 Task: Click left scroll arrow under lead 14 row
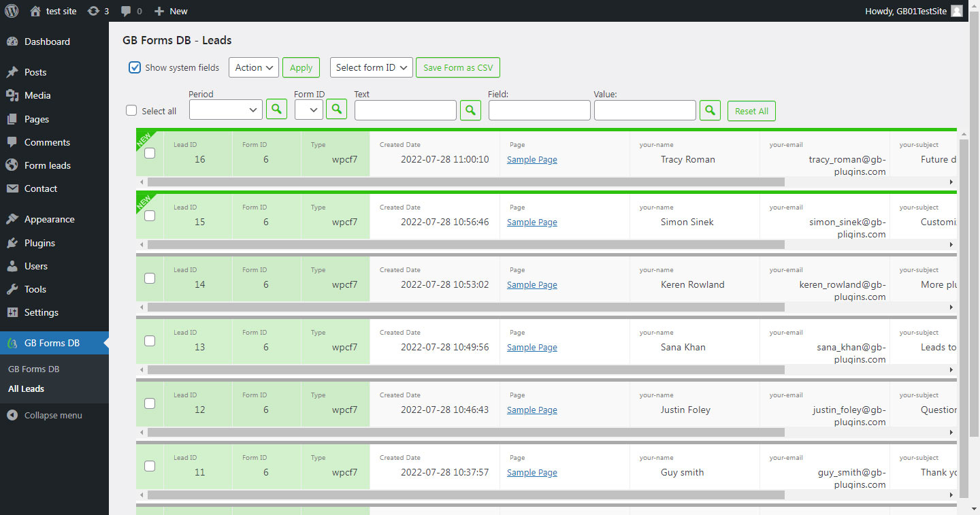pyautogui.click(x=142, y=308)
